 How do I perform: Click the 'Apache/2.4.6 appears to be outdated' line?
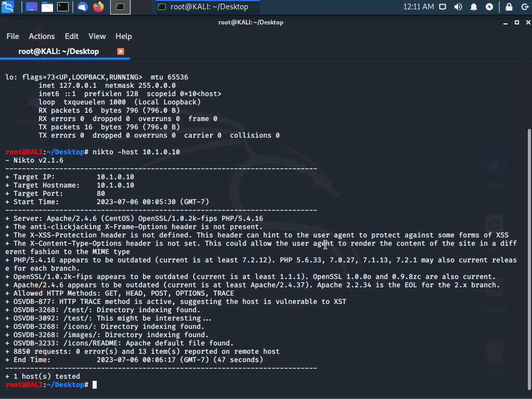pyautogui.click(x=252, y=285)
